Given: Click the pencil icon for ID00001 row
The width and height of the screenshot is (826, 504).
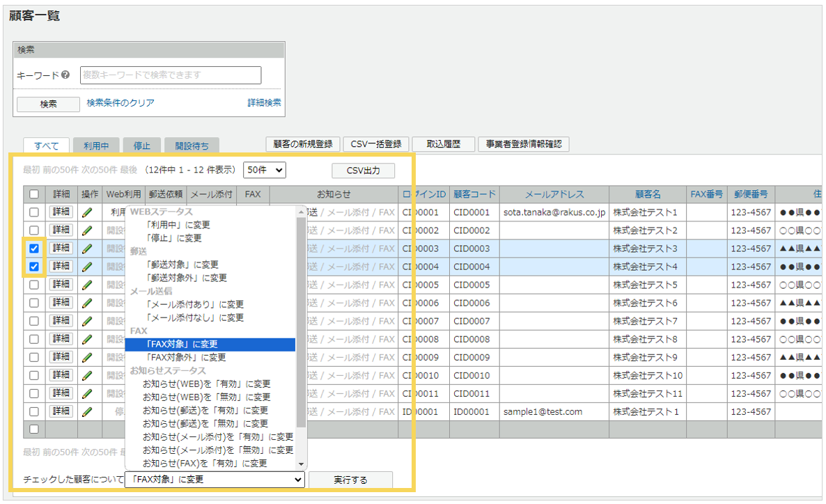Looking at the screenshot, I should 87,411.
